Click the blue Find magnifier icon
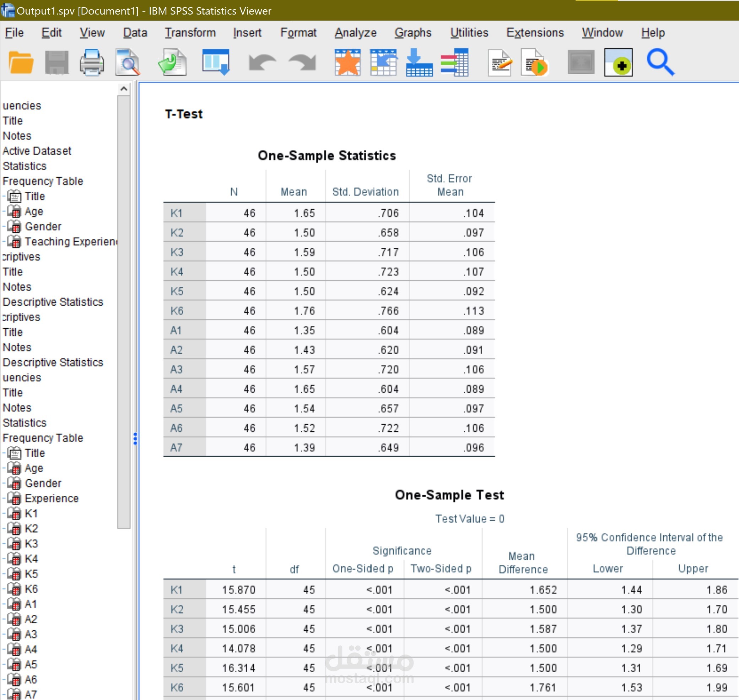This screenshot has height=700, width=739. click(660, 62)
